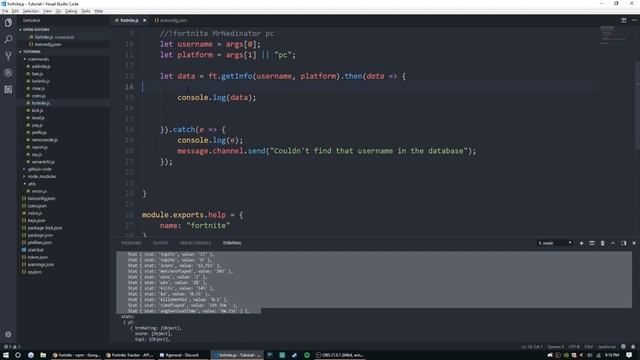Open the Edit menu
Screen dimensions: 640x360
(x=16, y=11)
